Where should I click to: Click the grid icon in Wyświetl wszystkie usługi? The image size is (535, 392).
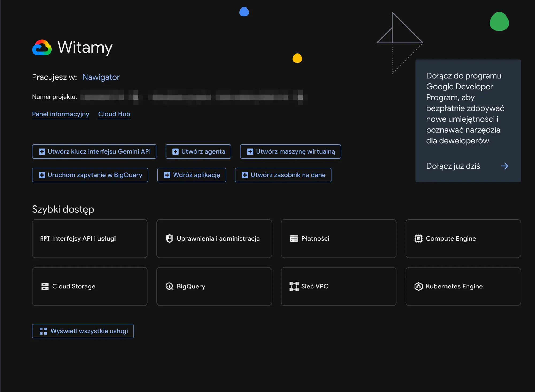click(43, 331)
